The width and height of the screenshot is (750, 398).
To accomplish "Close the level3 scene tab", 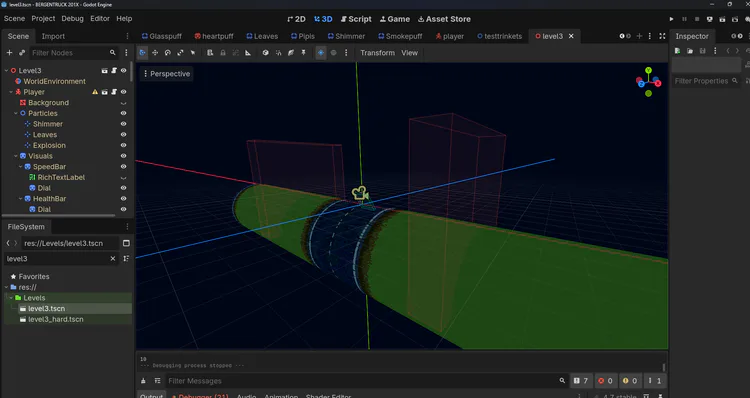I will tap(571, 36).
